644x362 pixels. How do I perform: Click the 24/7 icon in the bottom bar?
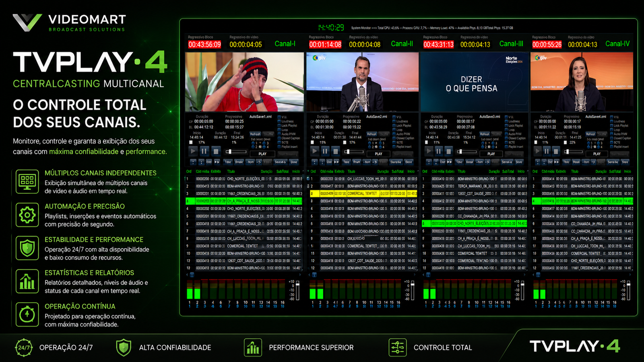[24, 348]
